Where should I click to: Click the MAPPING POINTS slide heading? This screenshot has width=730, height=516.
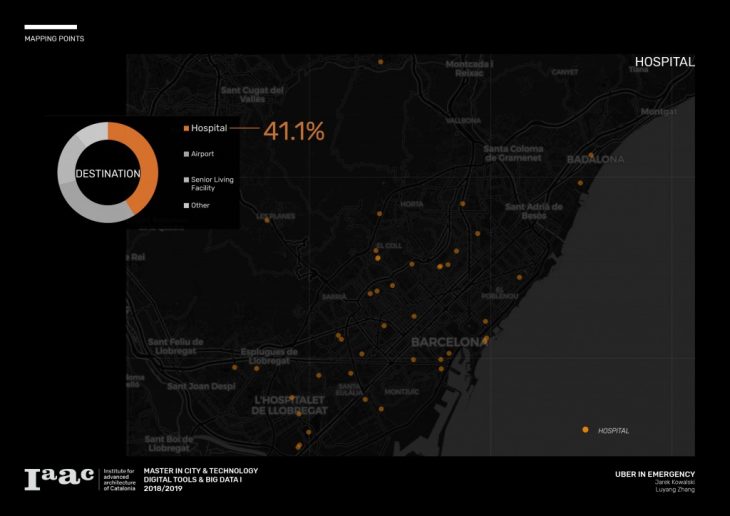54,39
